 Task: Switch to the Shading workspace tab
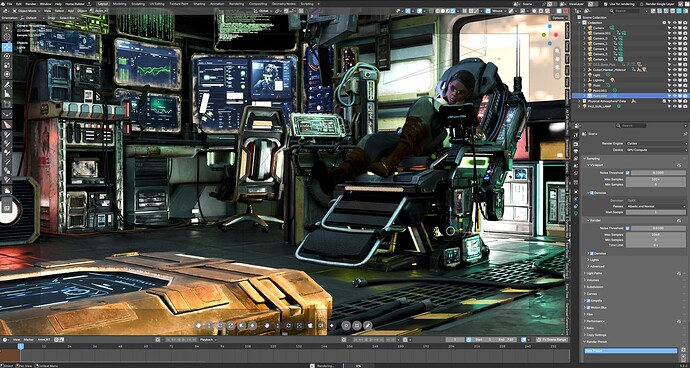[199, 4]
